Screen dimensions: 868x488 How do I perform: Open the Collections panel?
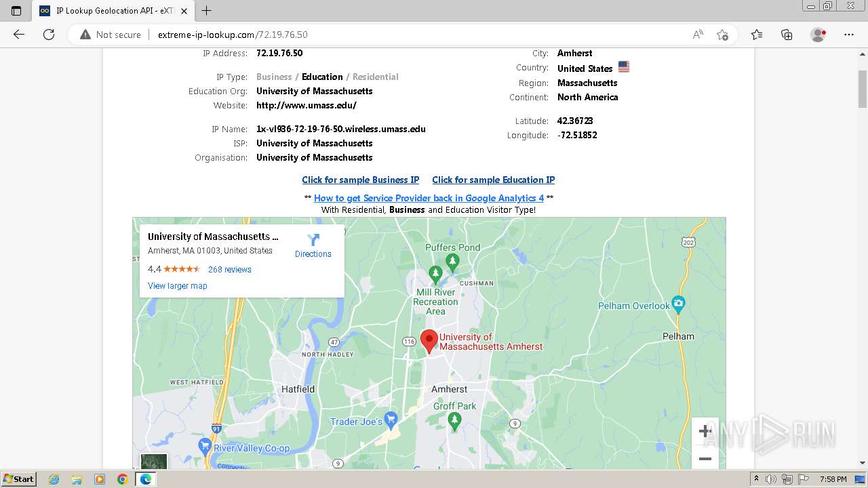(787, 35)
